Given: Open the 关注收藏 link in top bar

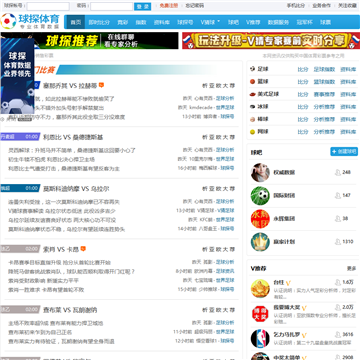Looking at the screenshot, I should click(x=347, y=6).
